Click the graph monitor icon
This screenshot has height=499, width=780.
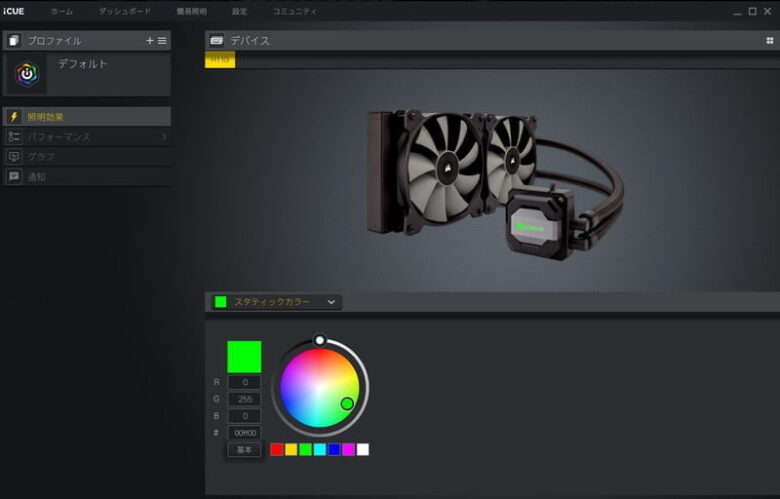pyautogui.click(x=14, y=157)
